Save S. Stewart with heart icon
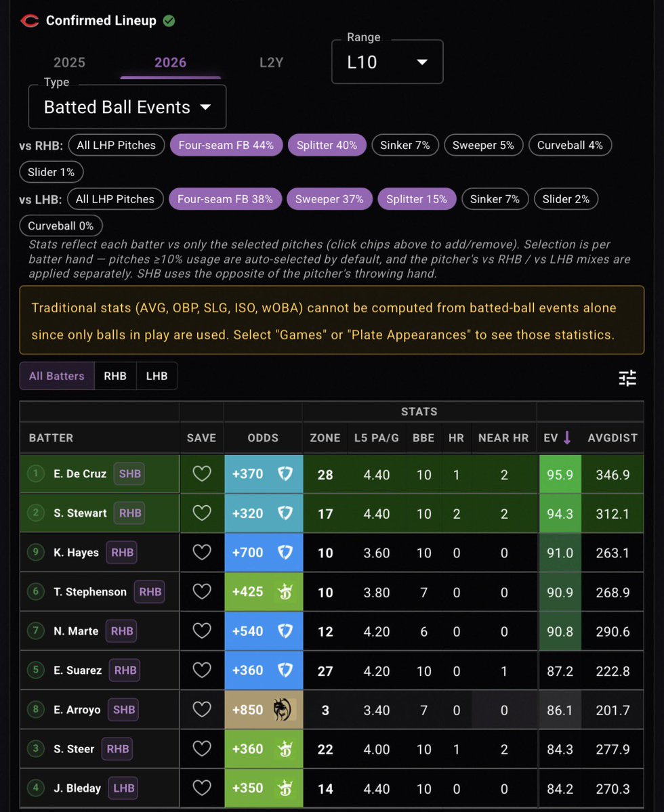This screenshot has width=664, height=812. [202, 513]
